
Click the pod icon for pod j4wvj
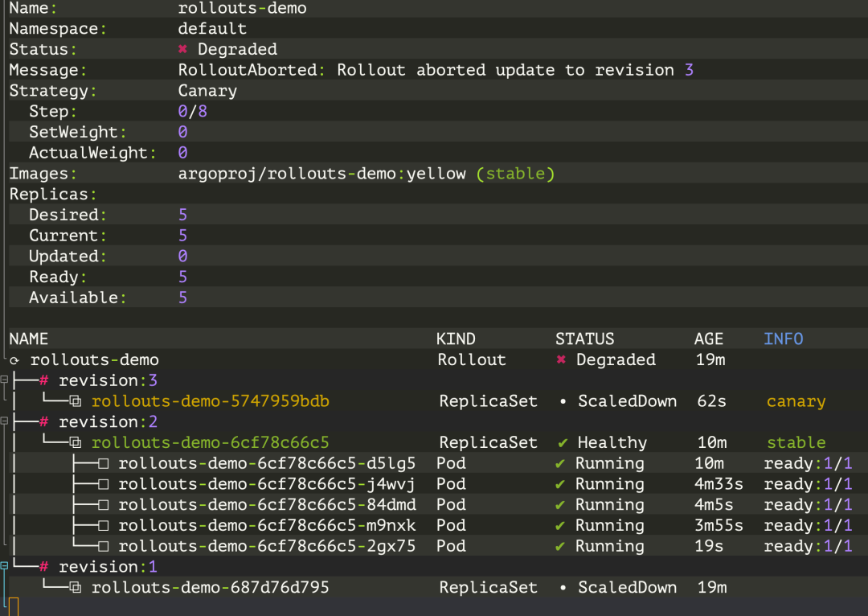pos(103,484)
